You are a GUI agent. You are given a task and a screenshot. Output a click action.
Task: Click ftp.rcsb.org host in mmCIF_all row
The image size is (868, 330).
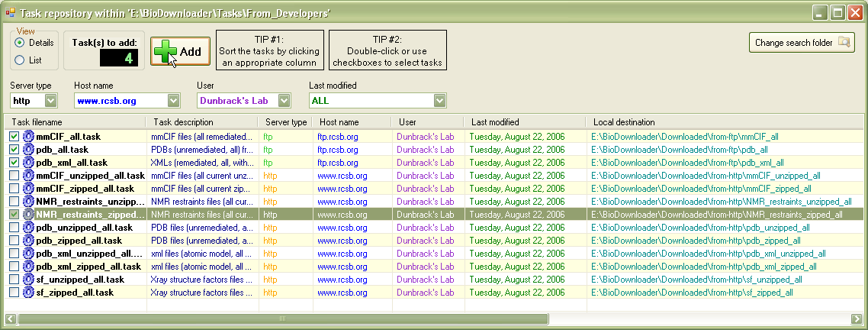pos(338,137)
